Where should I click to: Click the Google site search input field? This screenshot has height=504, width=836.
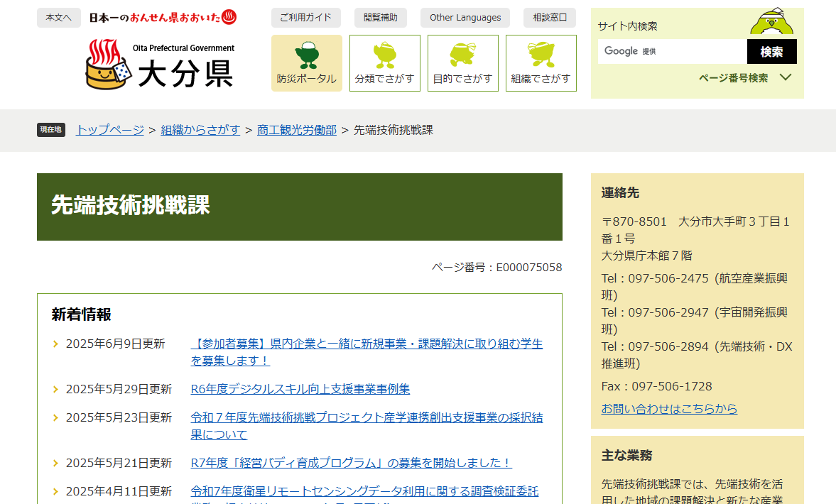(672, 51)
